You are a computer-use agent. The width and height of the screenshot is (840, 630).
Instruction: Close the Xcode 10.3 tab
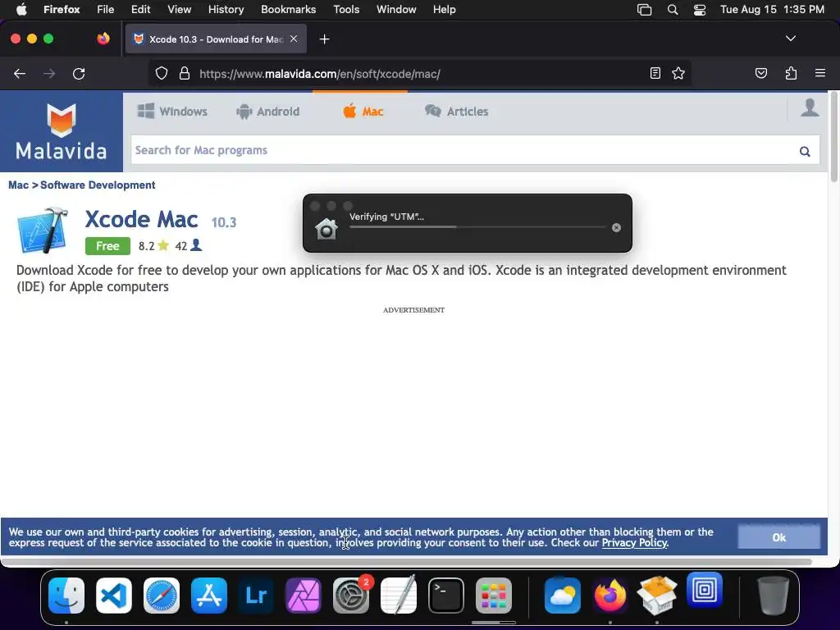(294, 39)
